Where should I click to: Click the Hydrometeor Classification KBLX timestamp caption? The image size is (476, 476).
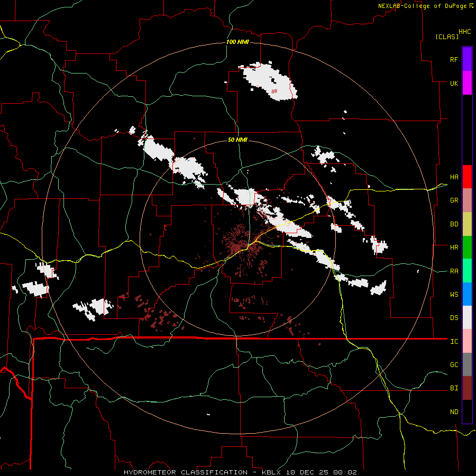240,472
